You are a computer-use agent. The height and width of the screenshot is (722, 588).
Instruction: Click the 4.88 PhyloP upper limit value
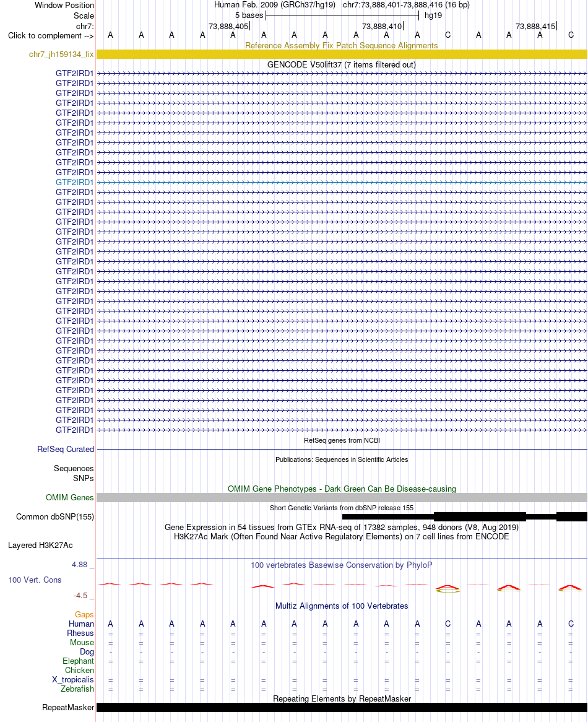coord(79,565)
